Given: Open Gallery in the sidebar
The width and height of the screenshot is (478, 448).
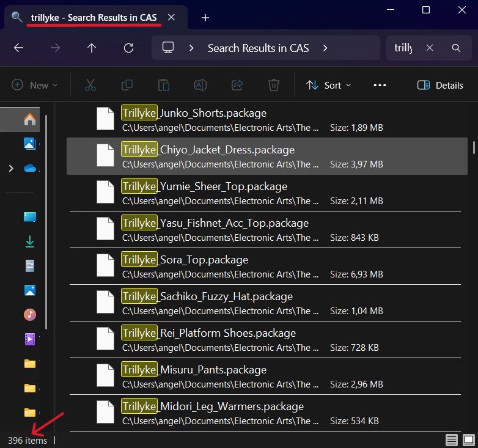Looking at the screenshot, I should pyautogui.click(x=29, y=143).
